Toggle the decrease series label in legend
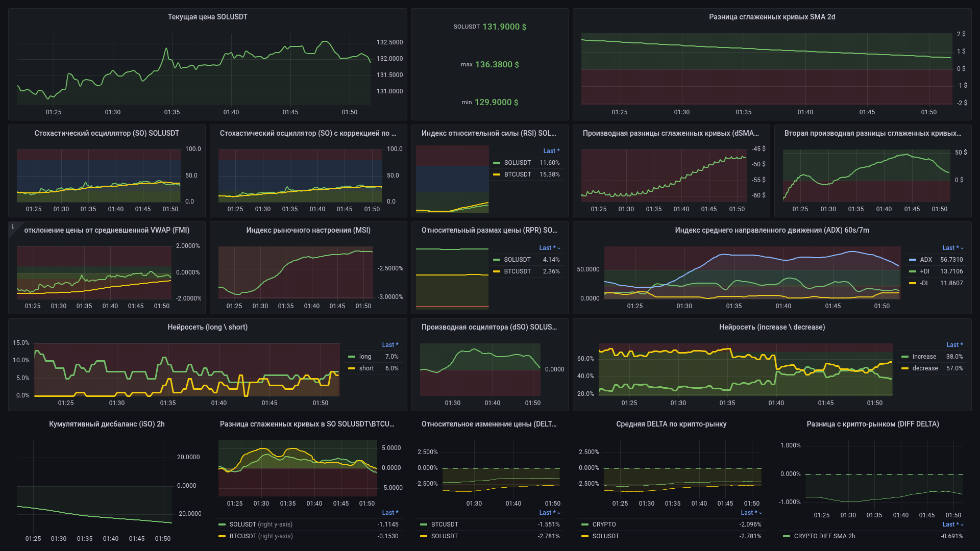The image size is (980, 551). (925, 368)
